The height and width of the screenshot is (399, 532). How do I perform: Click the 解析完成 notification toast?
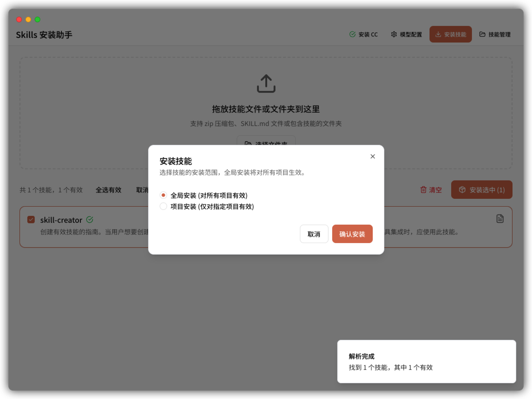click(426, 362)
